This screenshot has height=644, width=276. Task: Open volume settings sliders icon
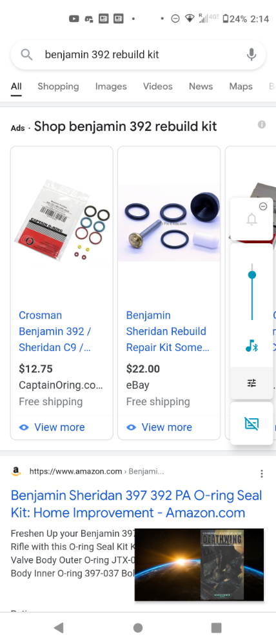coord(251,383)
